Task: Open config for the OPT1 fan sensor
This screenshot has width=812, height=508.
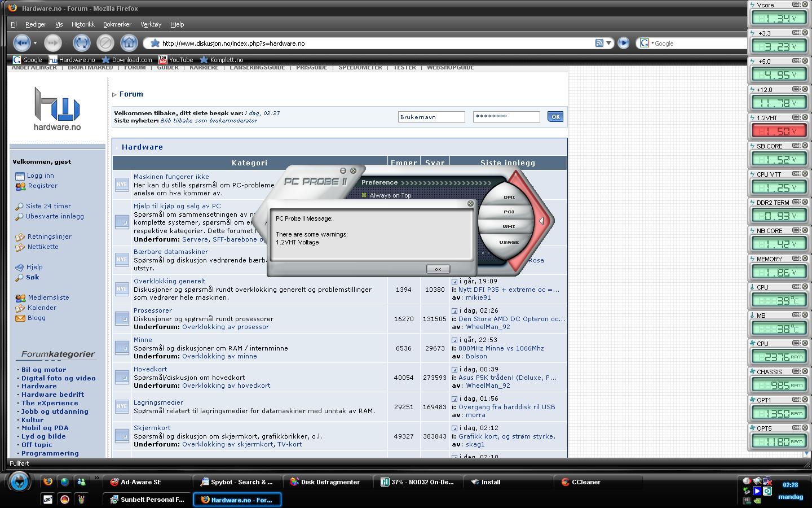Action: pos(796,400)
